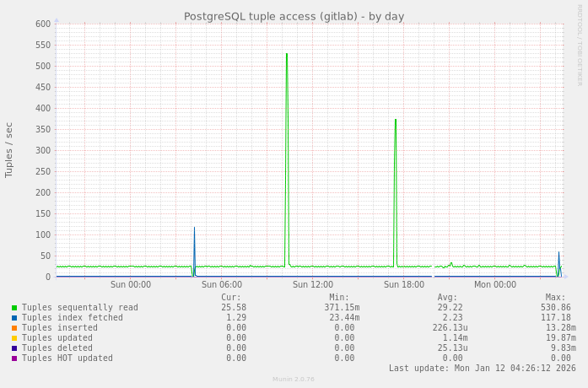The width and height of the screenshot is (588, 388).
Task: Click the dark blue Tuples deleted swatch
Action: pyautogui.click(x=14, y=348)
